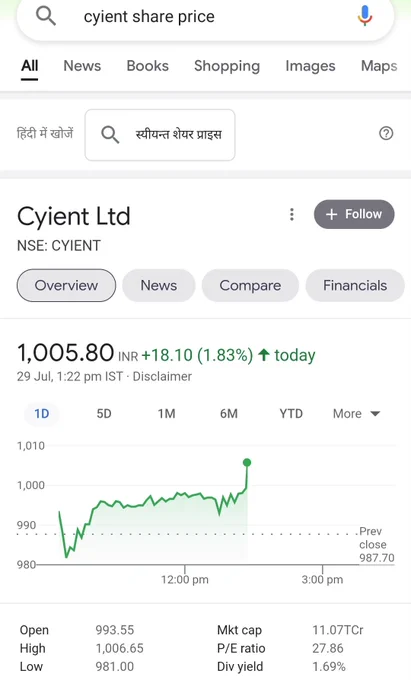Open the News search tab
Screen dimensions: 411x680
click(x=82, y=66)
